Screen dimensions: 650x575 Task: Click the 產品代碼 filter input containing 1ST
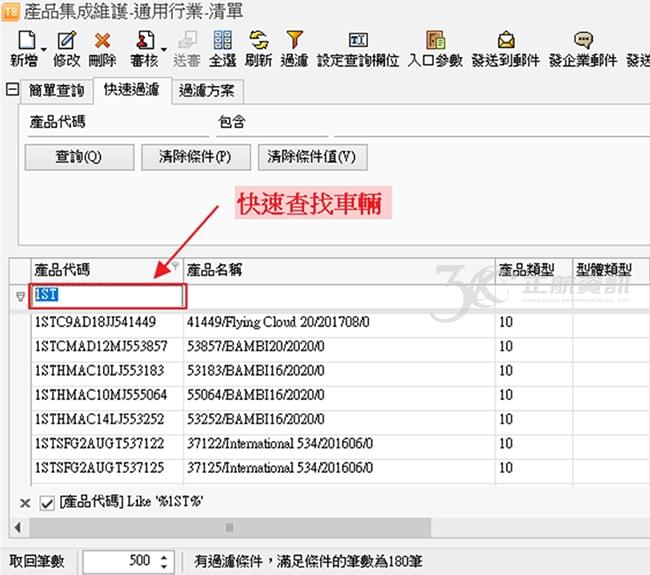tap(108, 296)
